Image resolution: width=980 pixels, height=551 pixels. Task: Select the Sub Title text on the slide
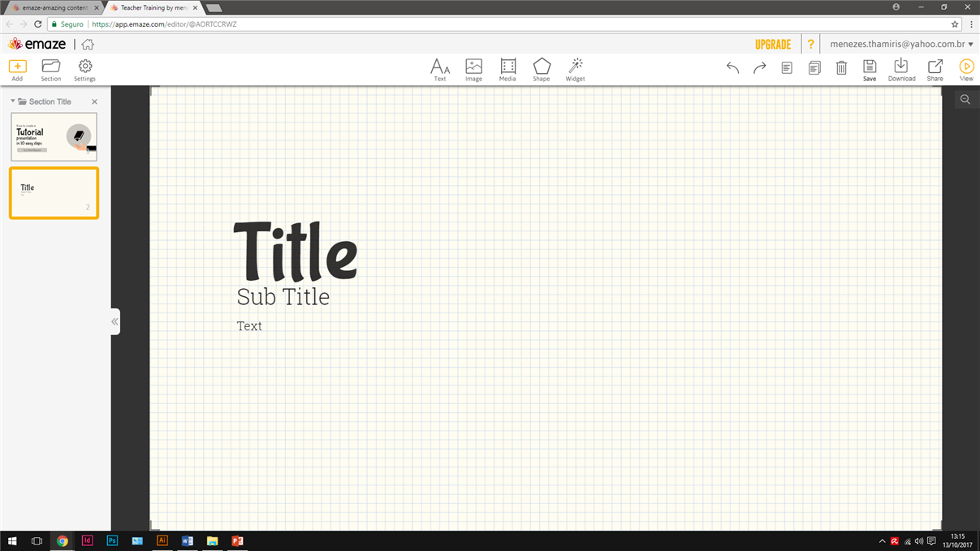(x=283, y=296)
